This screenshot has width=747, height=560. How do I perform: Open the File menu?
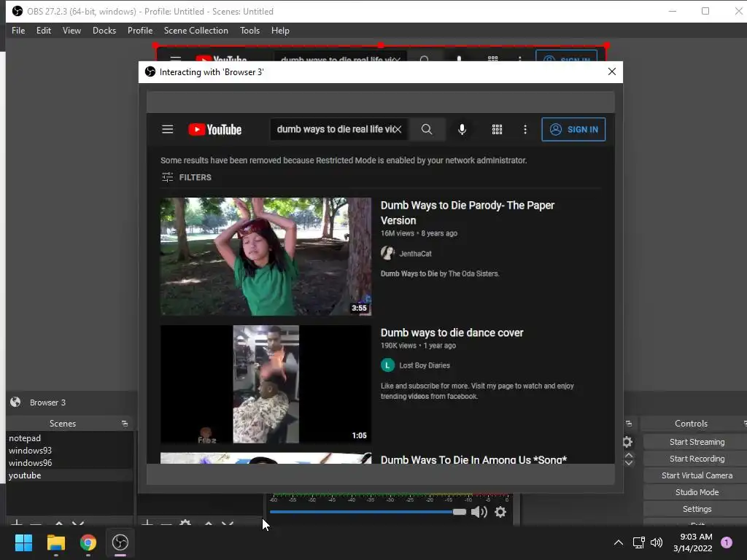pos(18,31)
